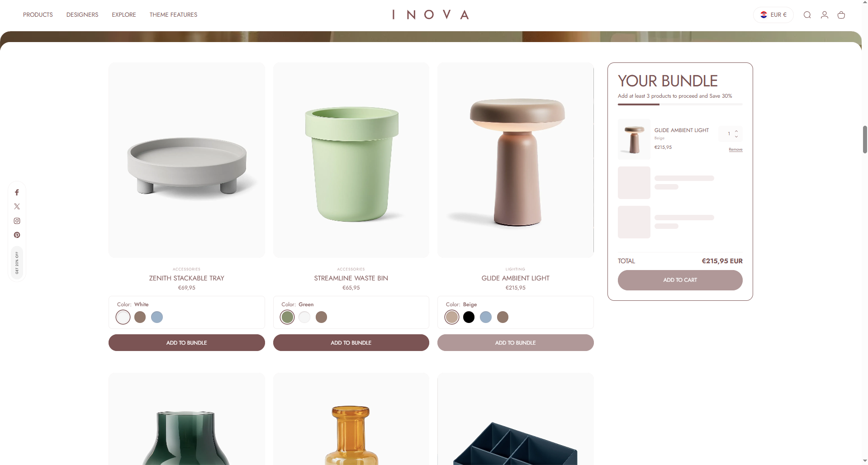Choose white swatch for Streamline Waste Bin
Viewport: 868px width, 465px height.
point(304,317)
